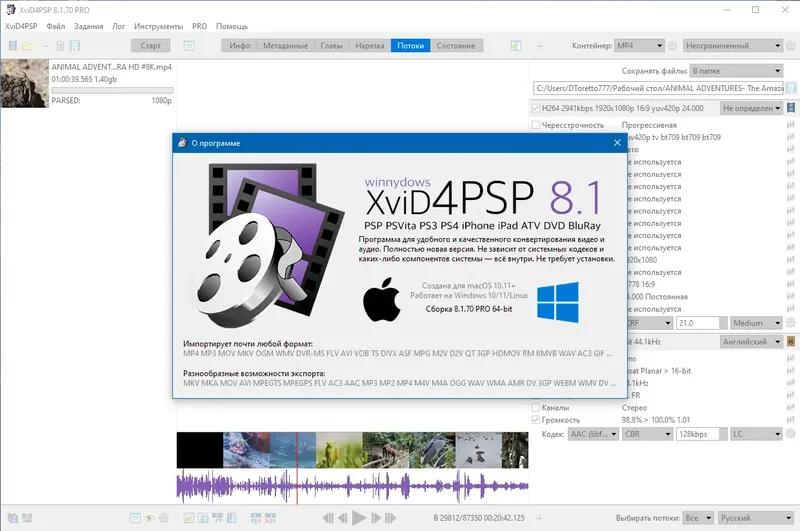
Task: Click the open folder icon in toolbar
Action: pos(28,46)
